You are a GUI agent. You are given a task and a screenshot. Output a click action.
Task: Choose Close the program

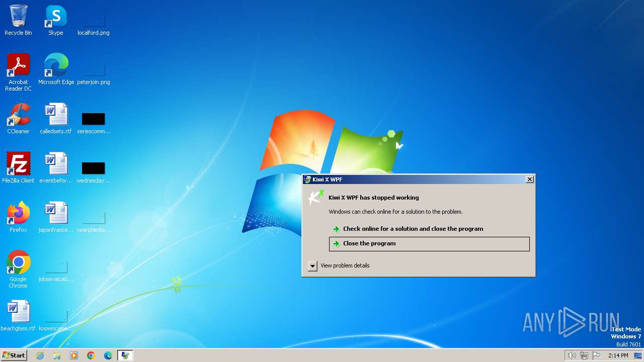[429, 243]
